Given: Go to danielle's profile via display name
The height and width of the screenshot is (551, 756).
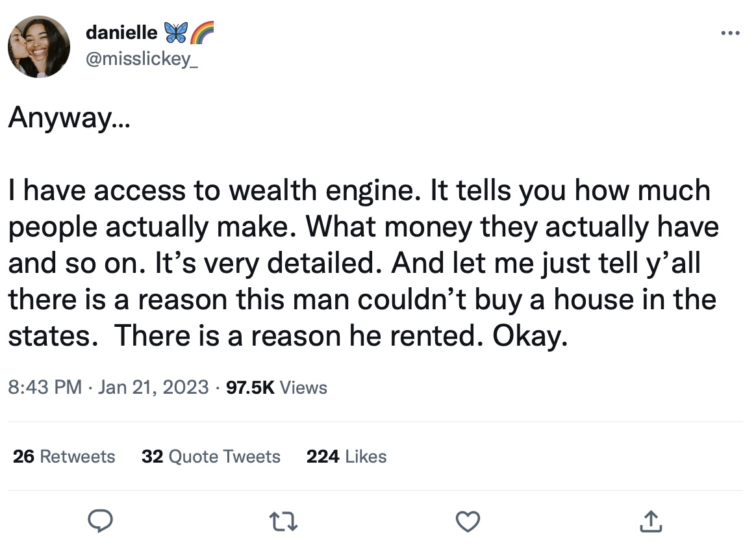Looking at the screenshot, I should pos(121,31).
